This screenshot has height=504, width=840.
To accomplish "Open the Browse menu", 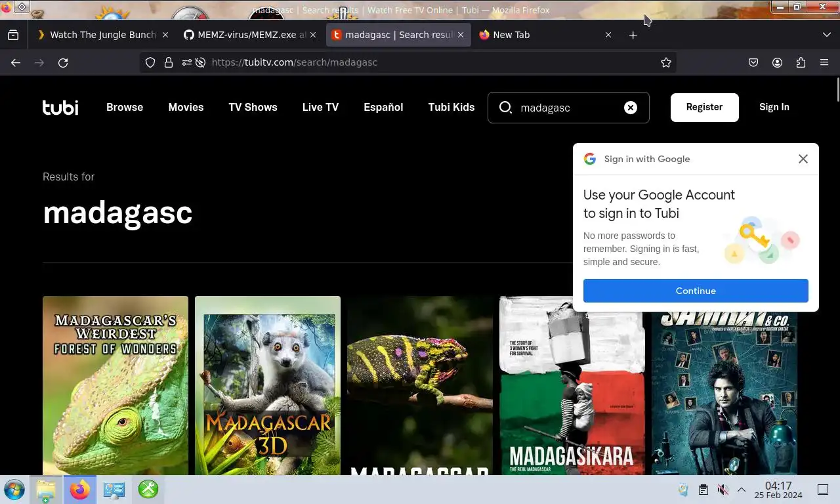I will pos(125,107).
